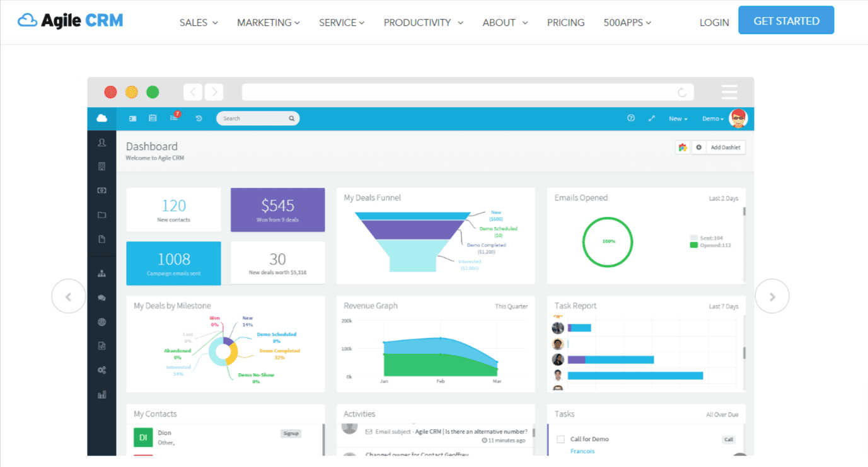Click the GET STARTED button
The width and height of the screenshot is (868, 467).
point(786,20)
